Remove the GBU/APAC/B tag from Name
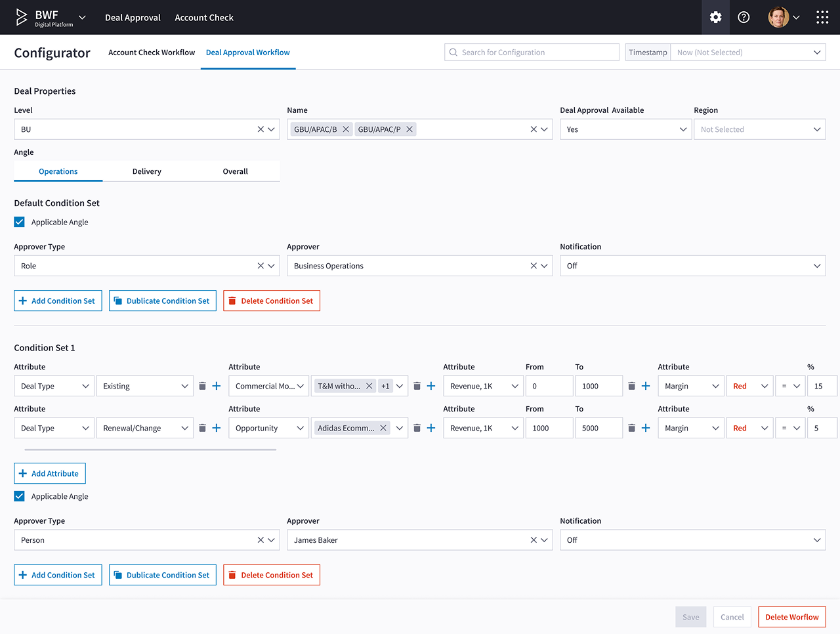The image size is (840, 634). pyautogui.click(x=346, y=129)
